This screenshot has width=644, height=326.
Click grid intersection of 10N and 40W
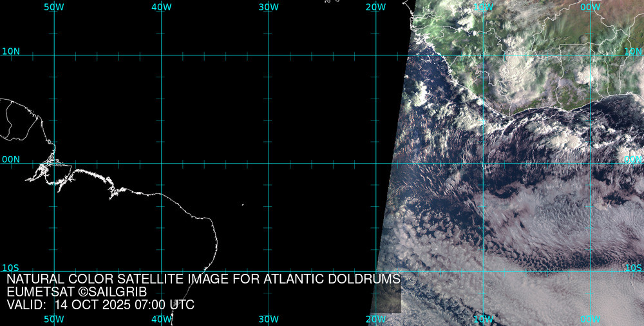pos(161,55)
